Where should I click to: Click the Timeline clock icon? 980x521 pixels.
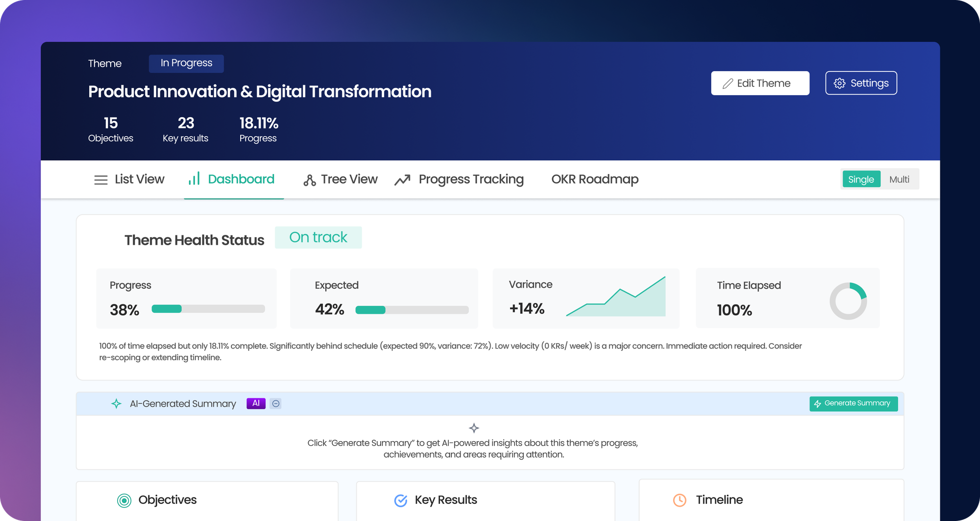pyautogui.click(x=680, y=500)
